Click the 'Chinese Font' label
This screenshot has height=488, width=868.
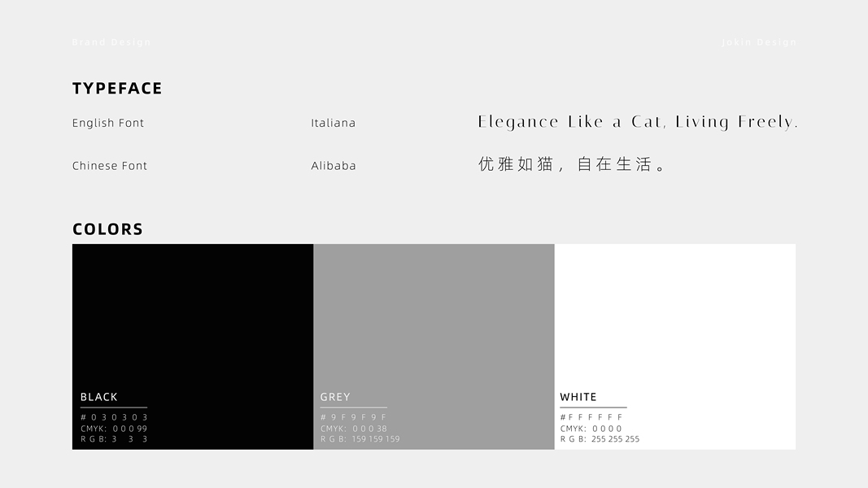click(110, 166)
